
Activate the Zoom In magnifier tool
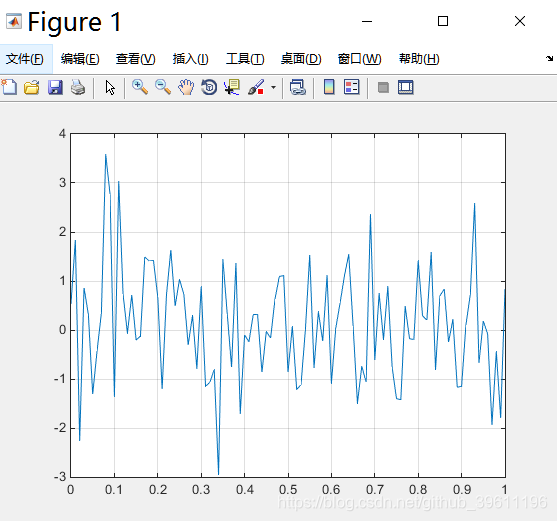pos(140,87)
